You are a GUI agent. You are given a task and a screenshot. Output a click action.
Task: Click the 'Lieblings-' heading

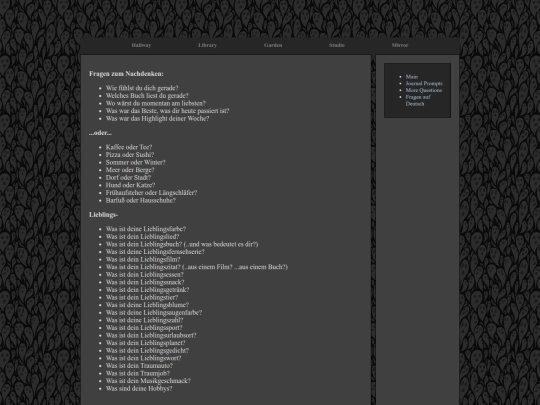pyautogui.click(x=103, y=215)
